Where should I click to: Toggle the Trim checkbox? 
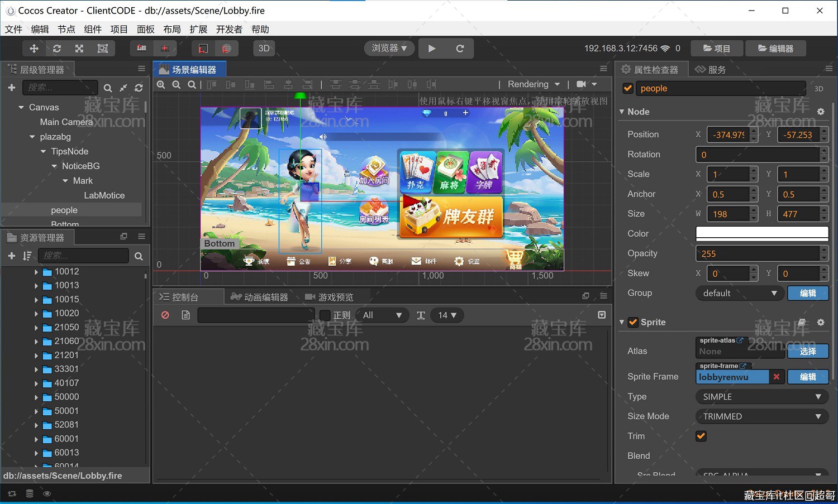click(x=701, y=436)
